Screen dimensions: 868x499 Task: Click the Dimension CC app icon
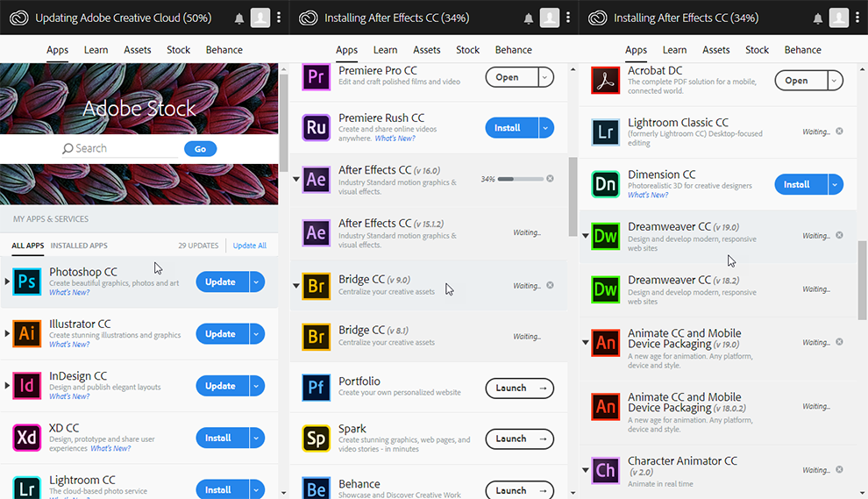coord(606,184)
